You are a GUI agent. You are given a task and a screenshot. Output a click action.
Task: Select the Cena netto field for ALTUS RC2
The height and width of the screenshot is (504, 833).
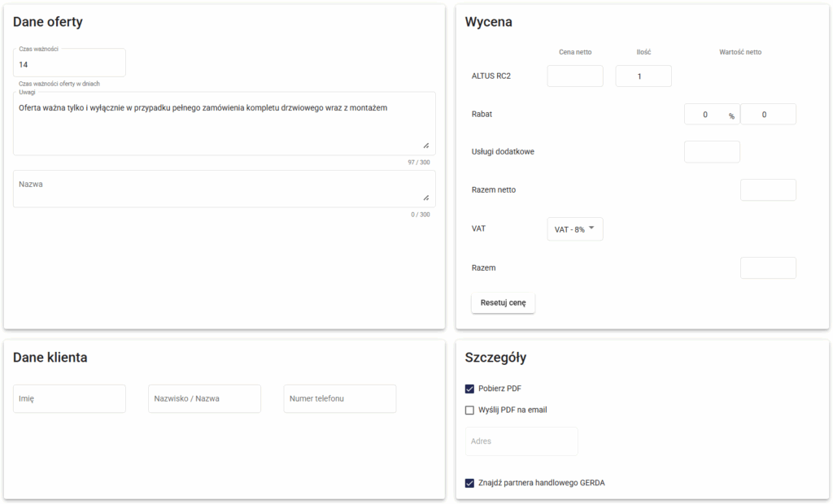(575, 76)
